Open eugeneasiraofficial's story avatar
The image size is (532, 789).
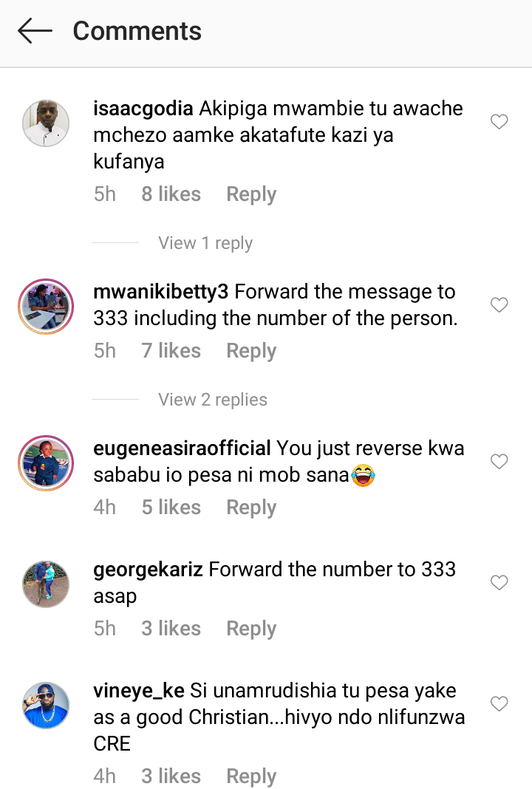tap(46, 463)
